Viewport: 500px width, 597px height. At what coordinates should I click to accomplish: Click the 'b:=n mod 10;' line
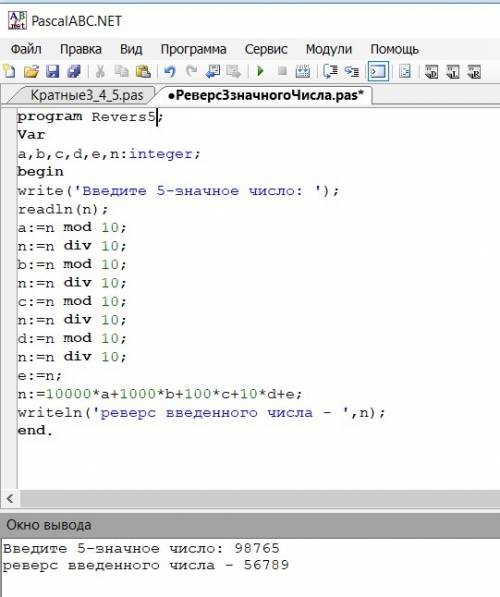tap(72, 264)
